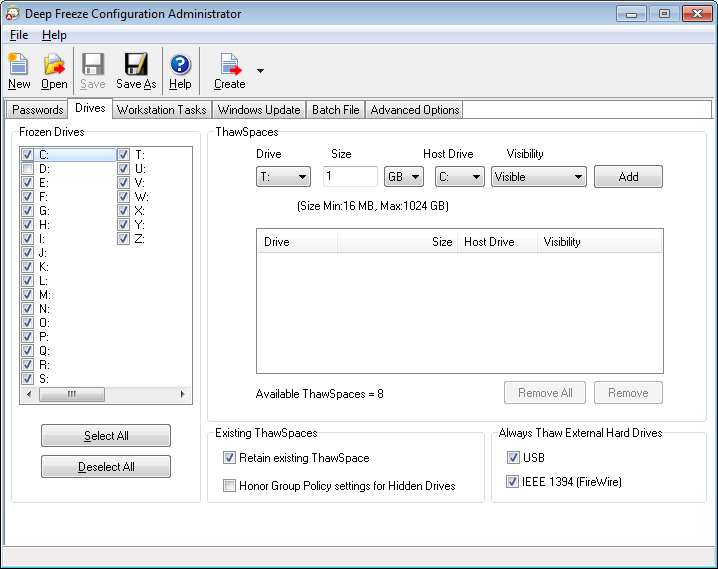The height and width of the screenshot is (569, 718).
Task: Open the GB size unit dropdown
Action: pos(403,177)
